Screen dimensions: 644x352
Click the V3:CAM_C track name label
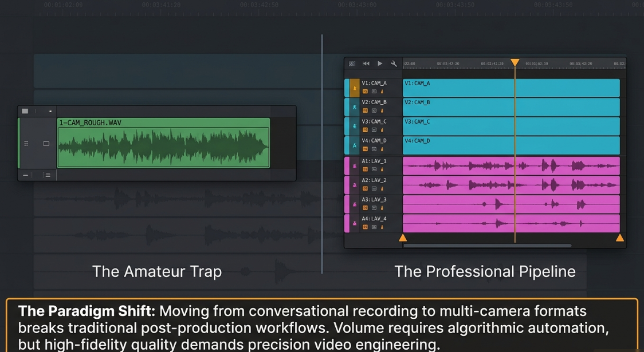tap(374, 121)
